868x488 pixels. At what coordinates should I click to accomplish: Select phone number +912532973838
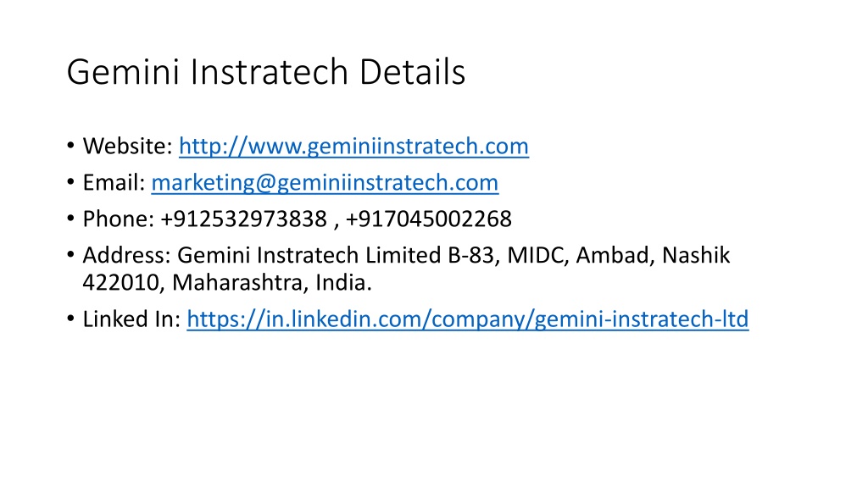click(x=243, y=219)
